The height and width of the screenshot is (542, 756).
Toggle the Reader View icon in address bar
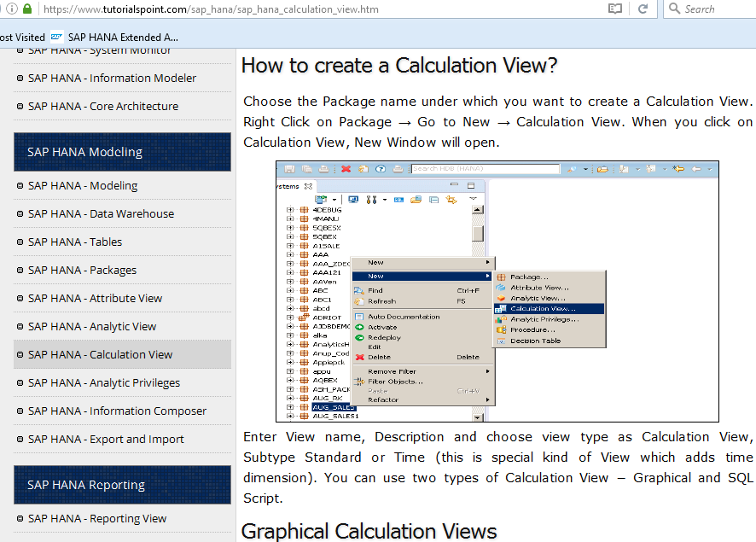[x=615, y=9]
